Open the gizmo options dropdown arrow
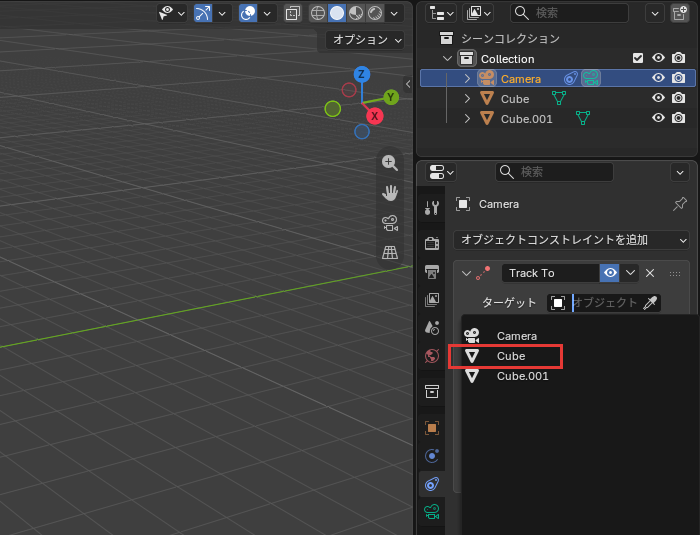The height and width of the screenshot is (535, 700). [222, 13]
